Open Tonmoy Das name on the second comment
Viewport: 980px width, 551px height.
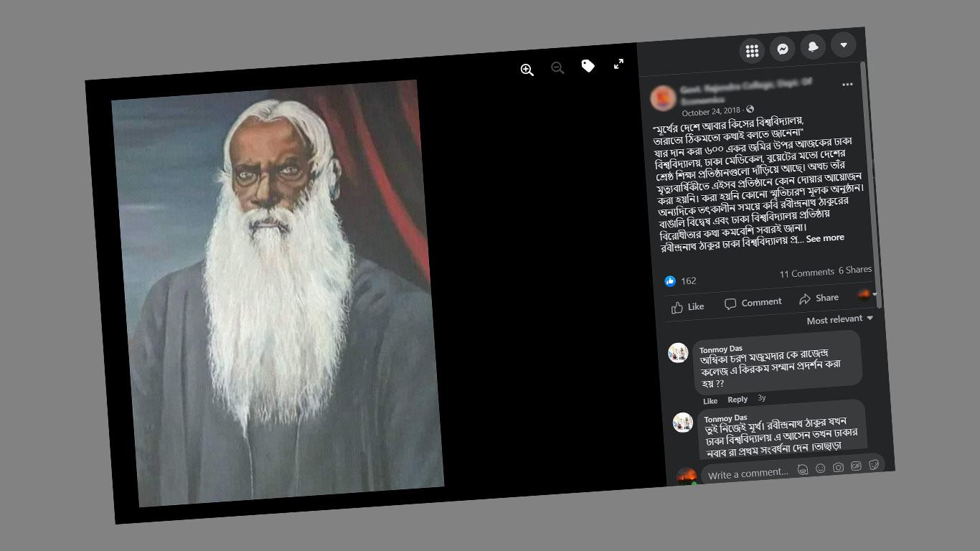[725, 418]
